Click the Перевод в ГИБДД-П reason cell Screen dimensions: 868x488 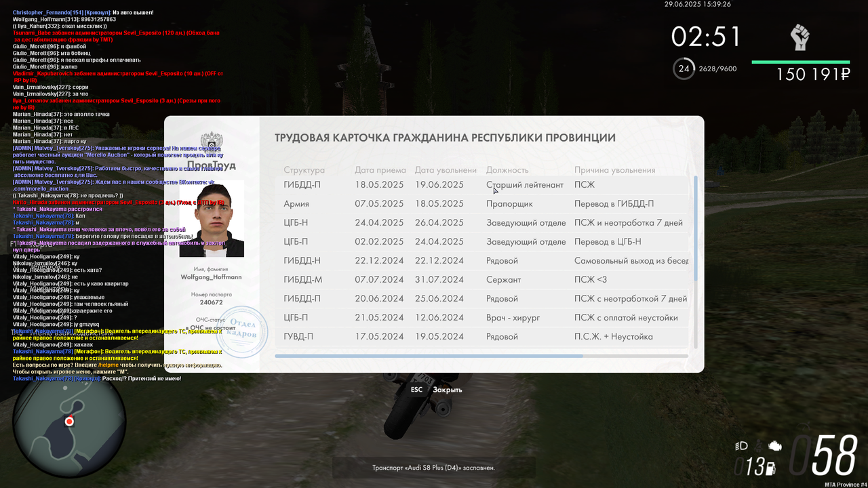click(x=614, y=203)
